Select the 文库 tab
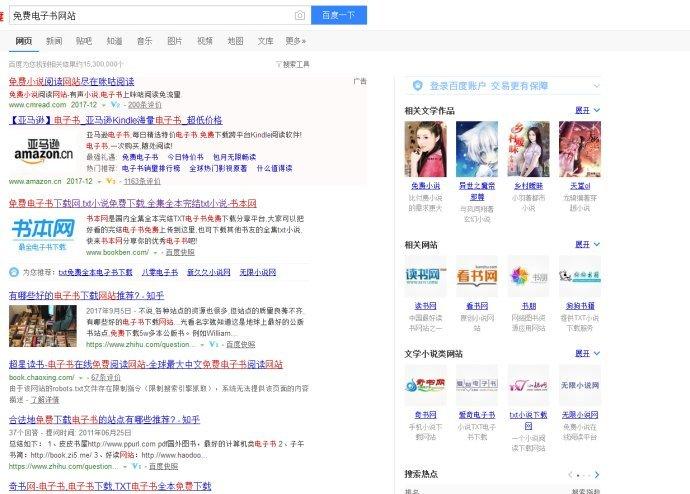The height and width of the screenshot is (494, 690). [x=265, y=41]
